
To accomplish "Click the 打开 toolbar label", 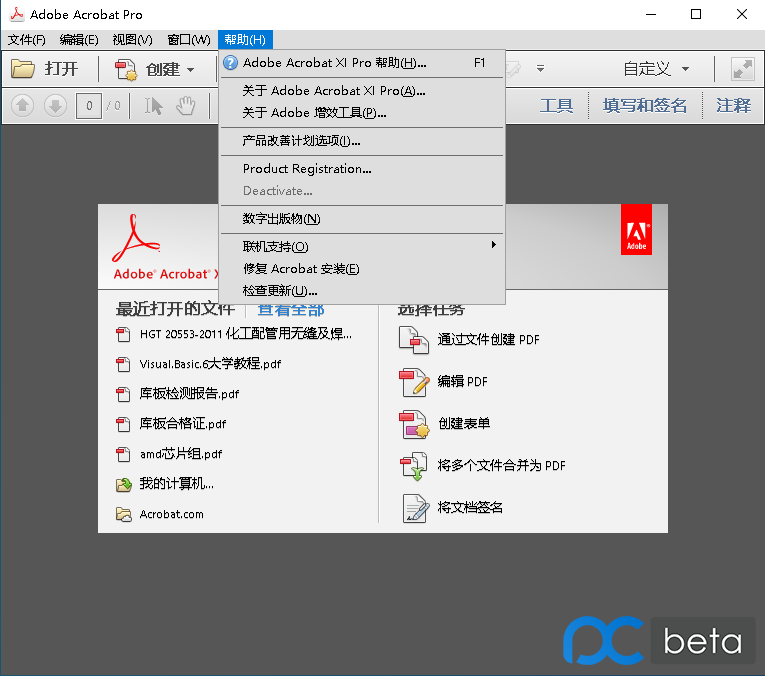I will [x=61, y=69].
